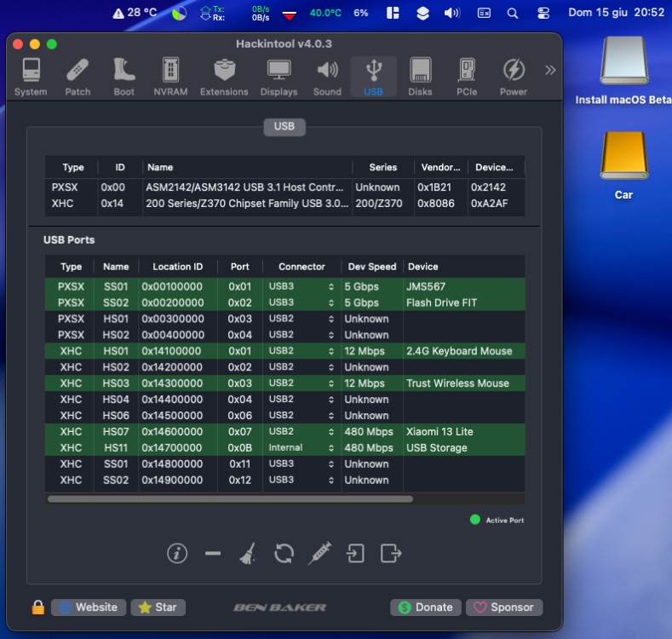
Task: Click the Series column header
Action: [383, 167]
